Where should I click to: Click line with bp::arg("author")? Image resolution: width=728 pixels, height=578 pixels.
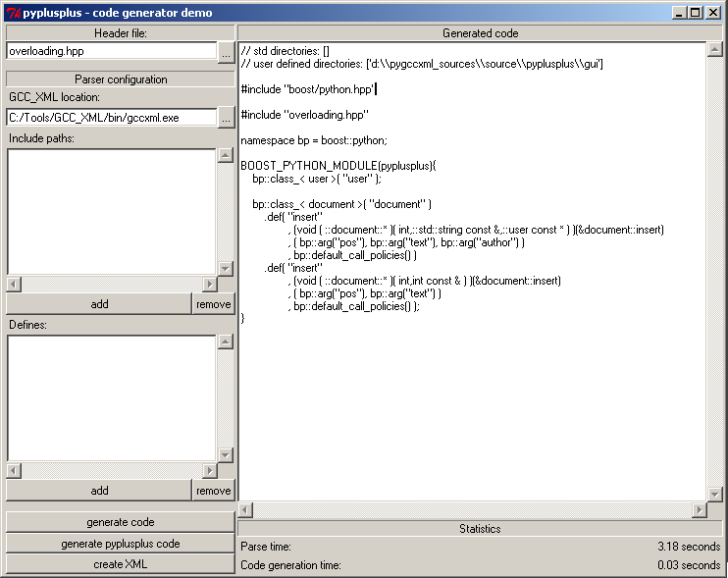coord(406,242)
